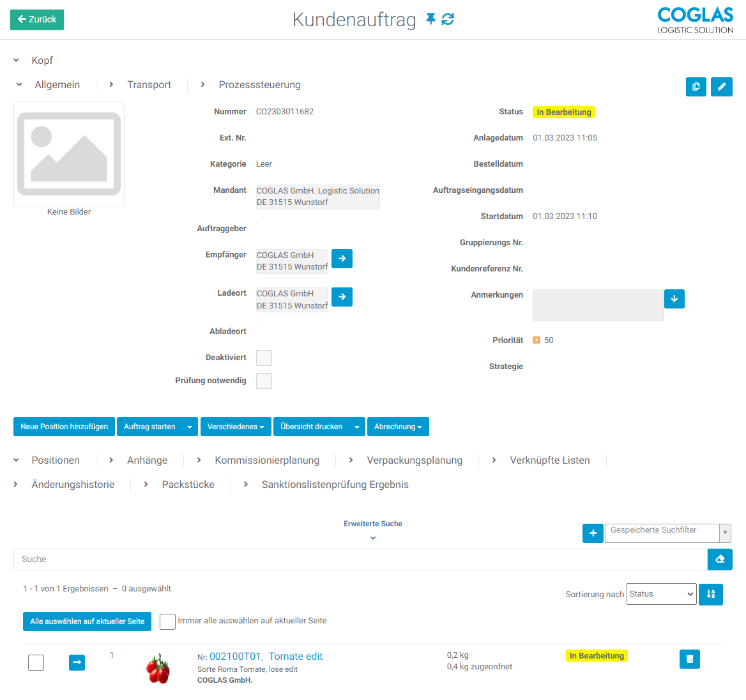The image size is (746, 700).
Task: Click the down arrow beside Anmerkungen field
Action: (674, 299)
